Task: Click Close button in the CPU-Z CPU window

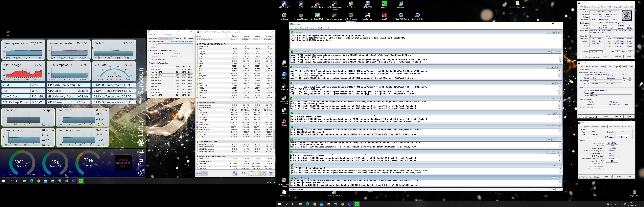Action: click(629, 57)
